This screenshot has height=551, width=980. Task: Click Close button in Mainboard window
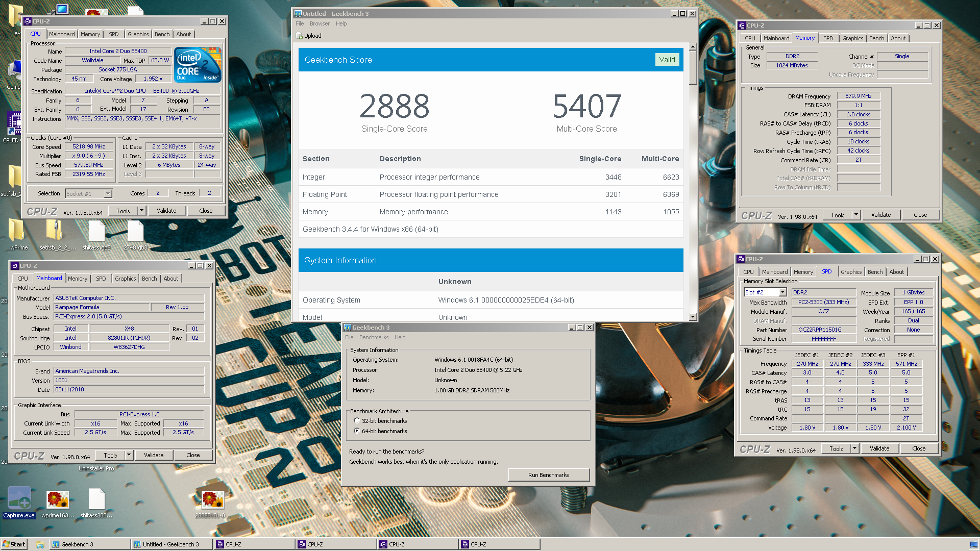193,455
